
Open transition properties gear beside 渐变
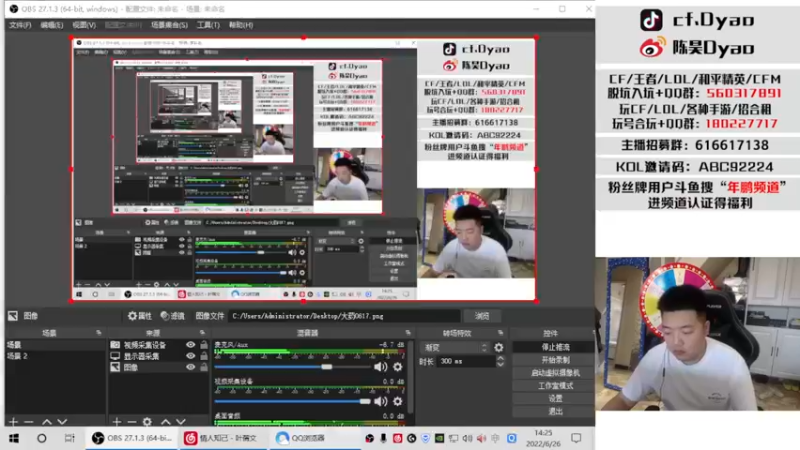[x=498, y=347]
